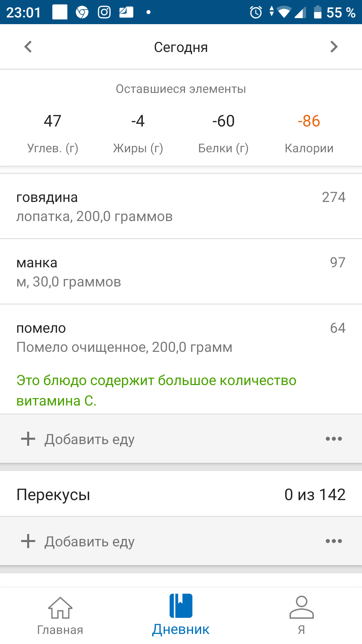Viewport: 362px width, 644px height.
Task: Open three-dots menu below помело entry
Action: click(334, 439)
